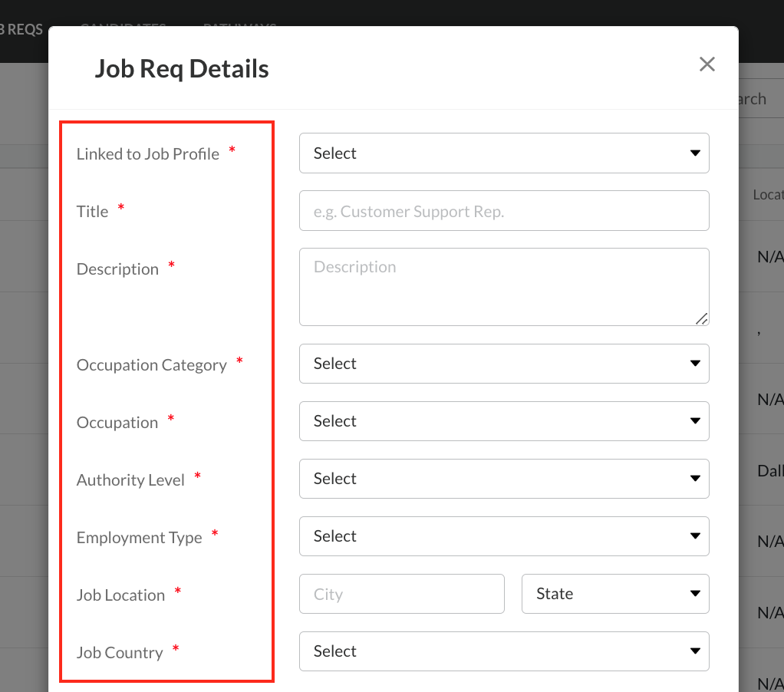This screenshot has height=692, width=784.
Task: Click the City input for Job Location
Action: tap(401, 593)
